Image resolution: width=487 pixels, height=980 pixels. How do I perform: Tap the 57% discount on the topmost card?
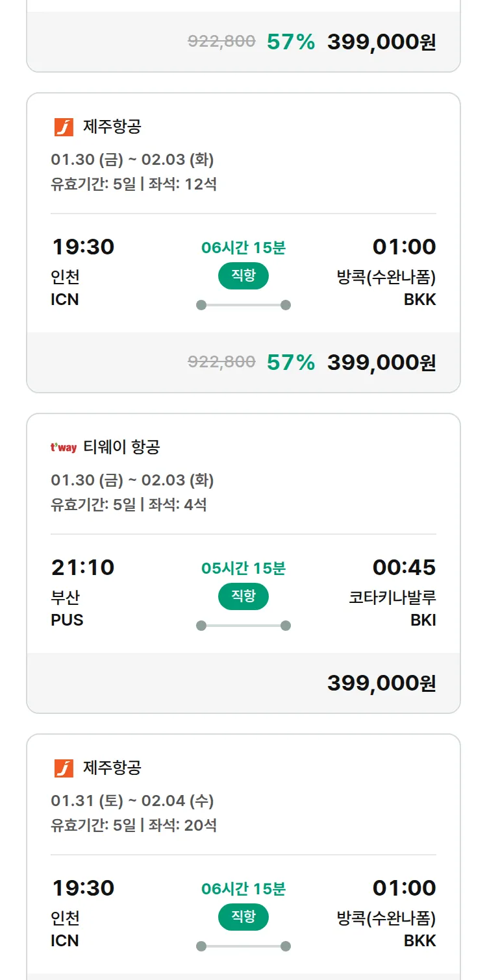[x=291, y=42]
